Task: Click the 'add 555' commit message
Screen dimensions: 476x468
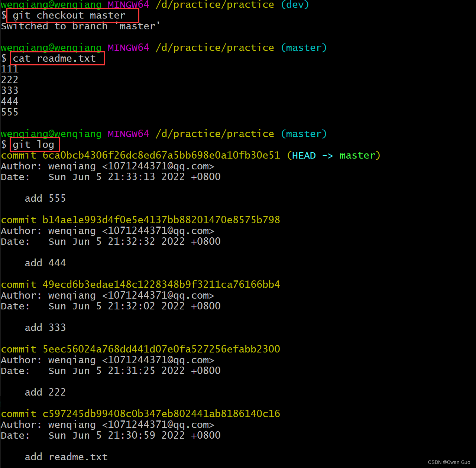Action: click(45, 199)
